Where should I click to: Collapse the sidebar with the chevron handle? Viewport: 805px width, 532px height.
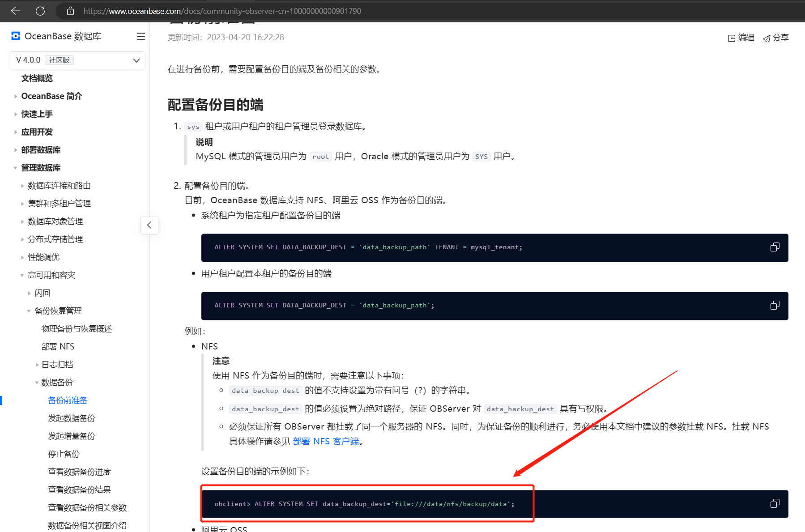coord(149,225)
